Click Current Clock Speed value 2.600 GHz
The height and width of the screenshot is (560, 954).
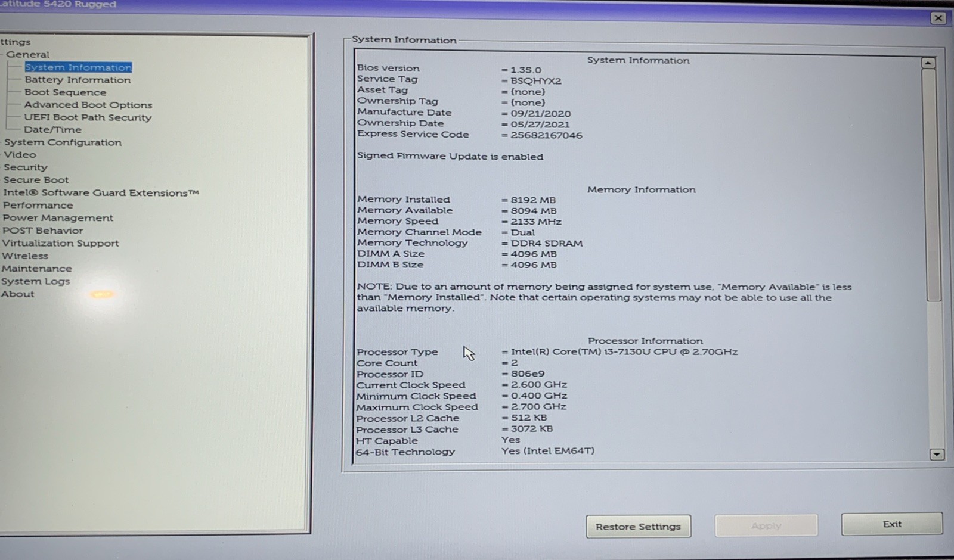click(539, 385)
